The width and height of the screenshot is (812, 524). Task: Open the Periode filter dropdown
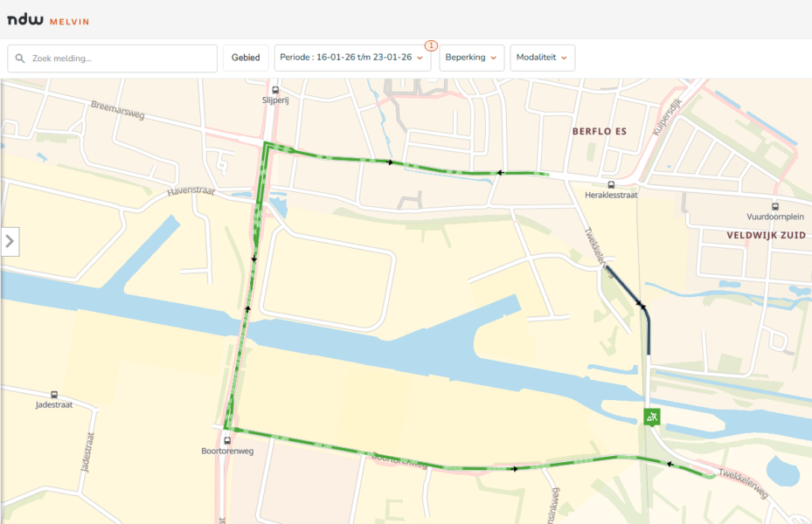coord(352,57)
